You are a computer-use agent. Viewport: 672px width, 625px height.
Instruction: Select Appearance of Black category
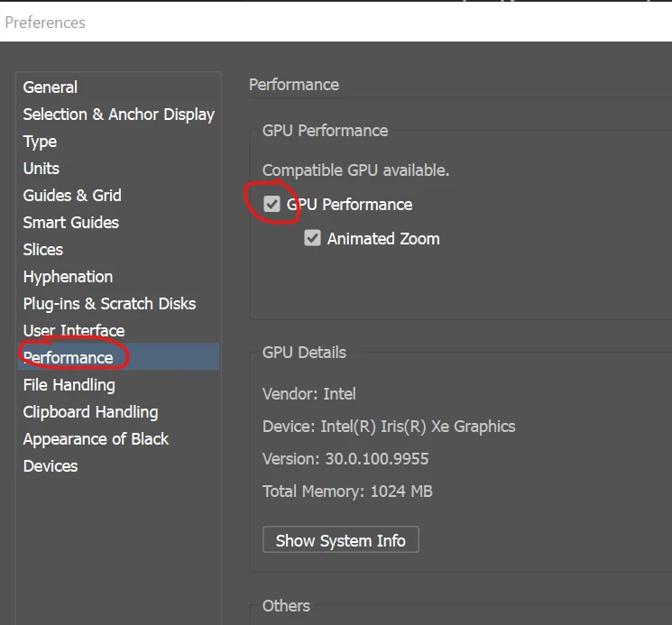click(x=96, y=439)
